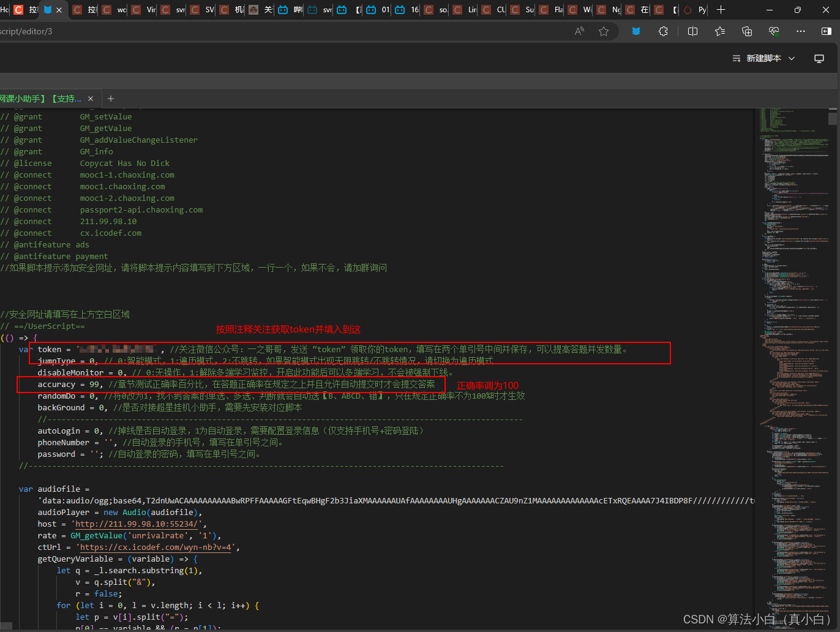
Task: Click the Read aloud icon in address bar
Action: [579, 31]
